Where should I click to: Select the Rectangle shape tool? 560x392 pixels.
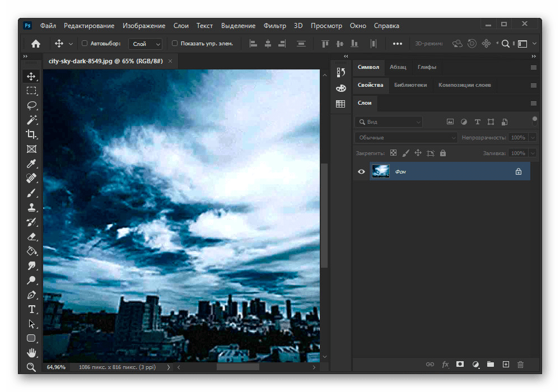[x=31, y=338]
